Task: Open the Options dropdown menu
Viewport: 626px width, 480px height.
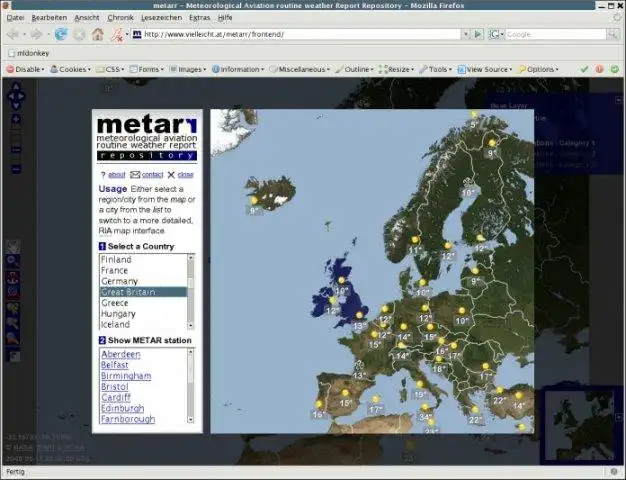Action: pos(538,69)
